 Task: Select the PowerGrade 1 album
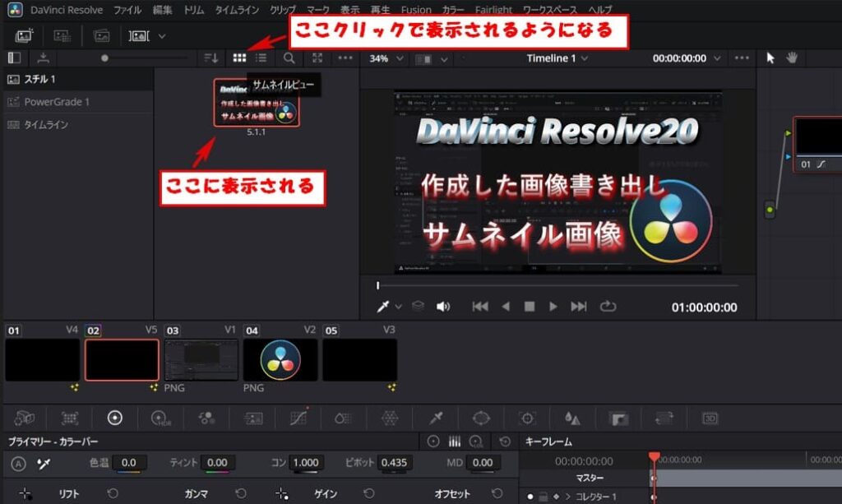tap(78, 101)
